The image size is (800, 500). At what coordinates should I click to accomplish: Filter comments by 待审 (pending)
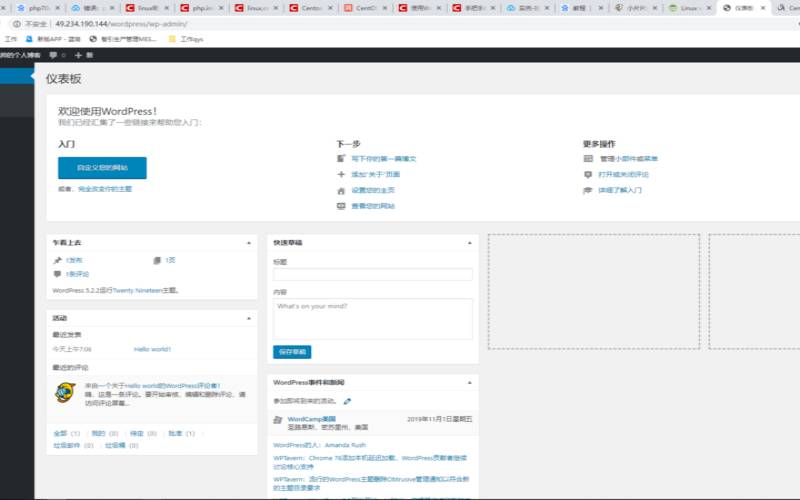coord(136,433)
